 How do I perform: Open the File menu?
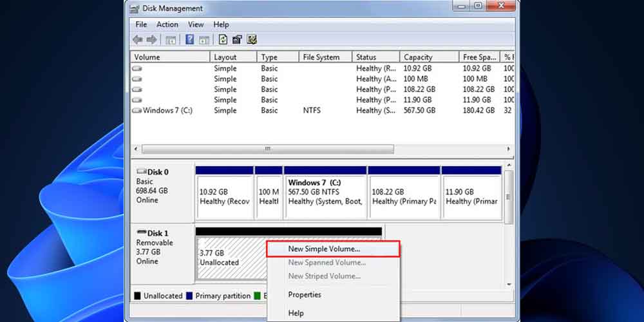click(141, 24)
